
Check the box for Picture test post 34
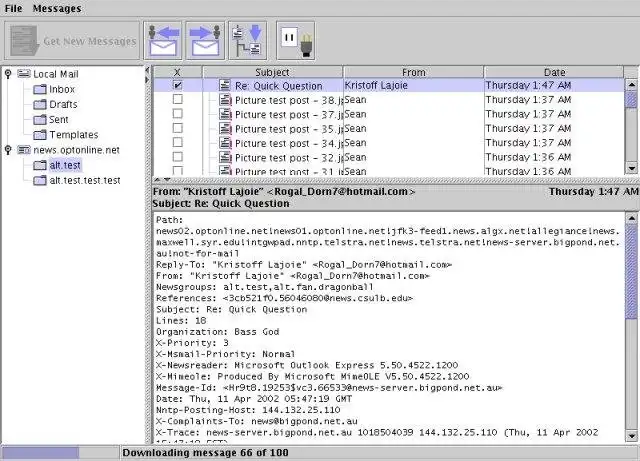[x=178, y=143]
